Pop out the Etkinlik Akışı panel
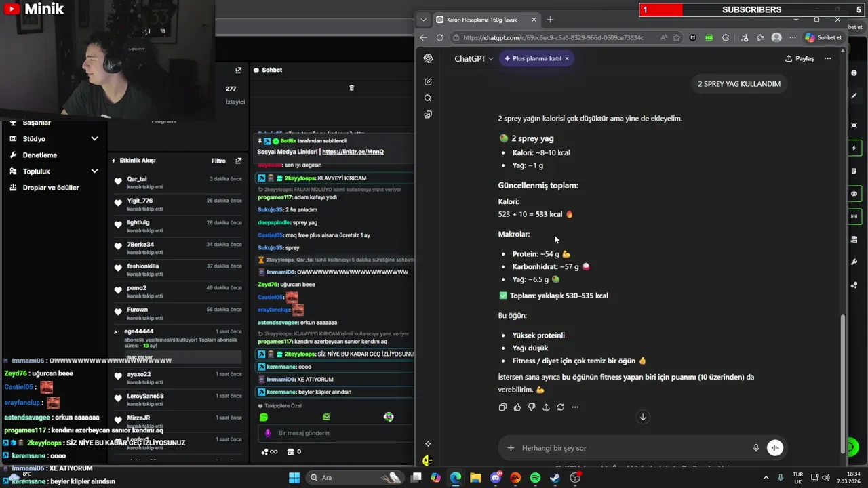The image size is (868, 488). pos(238,161)
